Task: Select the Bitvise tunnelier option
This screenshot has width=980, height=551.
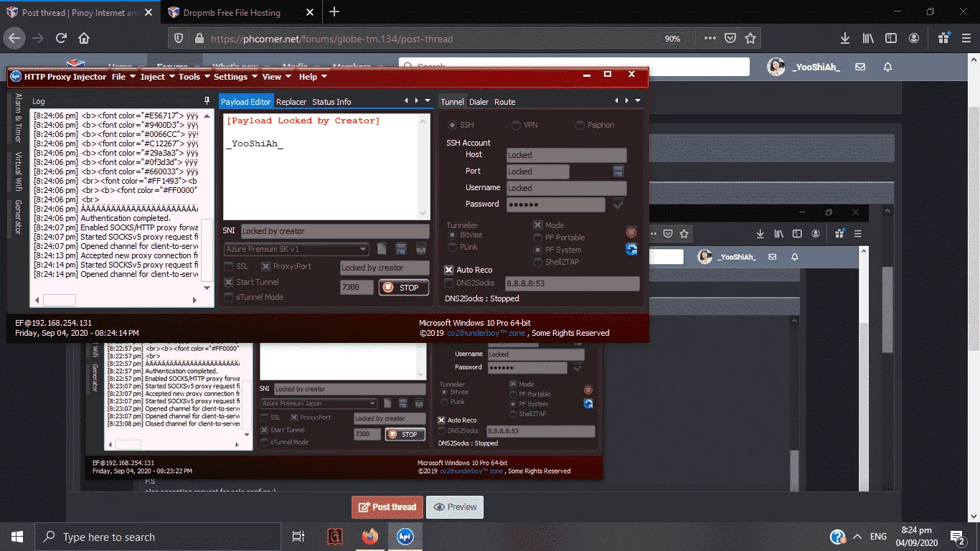Action: [x=453, y=235]
